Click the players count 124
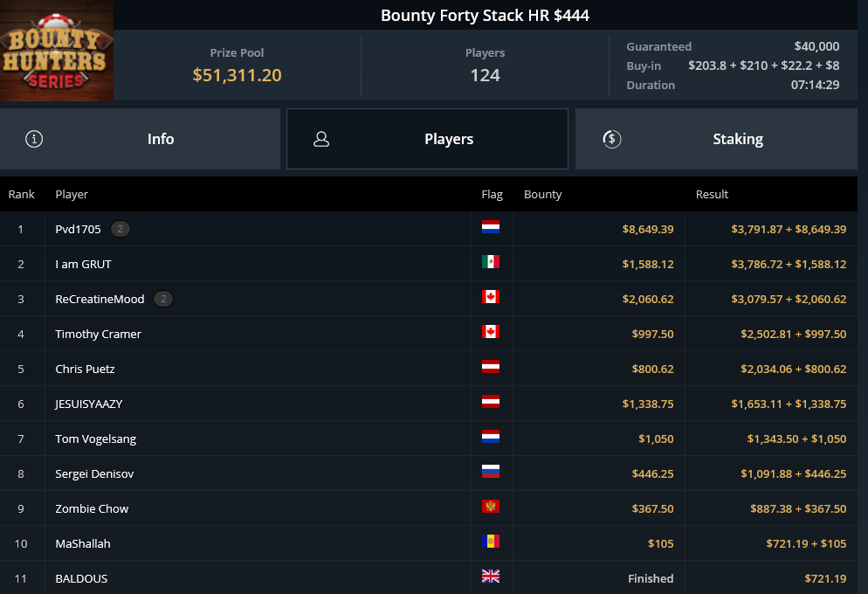 [x=485, y=75]
